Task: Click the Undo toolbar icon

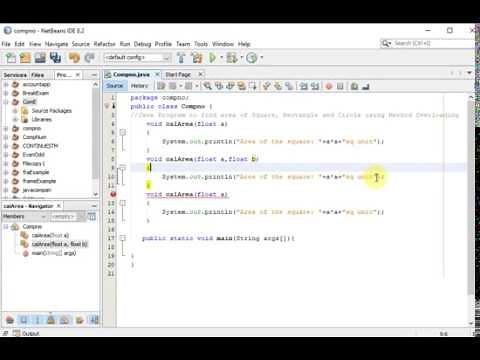Action: coord(74,58)
